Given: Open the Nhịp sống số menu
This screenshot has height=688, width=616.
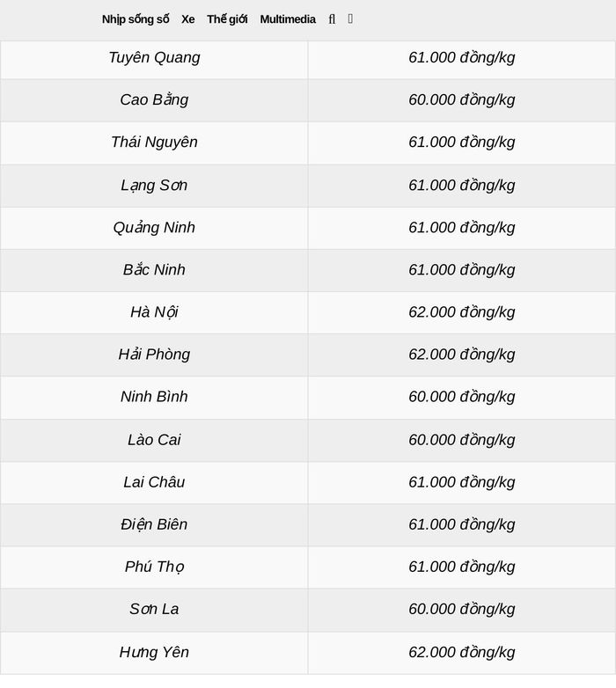Looking at the screenshot, I should pyautogui.click(x=136, y=19).
